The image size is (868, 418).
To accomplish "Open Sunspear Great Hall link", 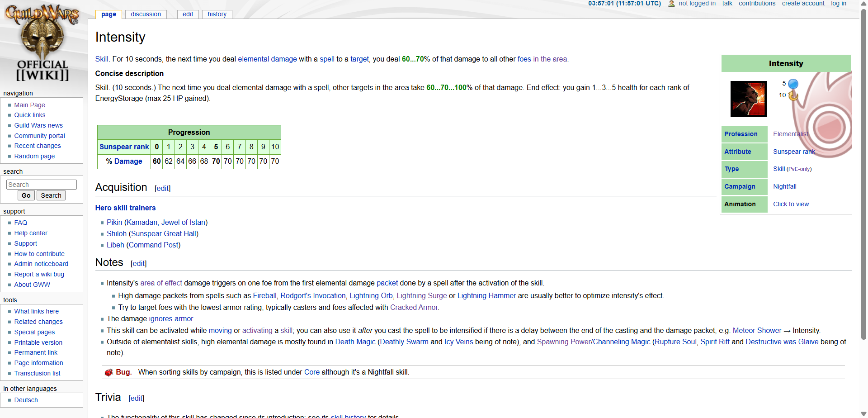I will tap(164, 234).
